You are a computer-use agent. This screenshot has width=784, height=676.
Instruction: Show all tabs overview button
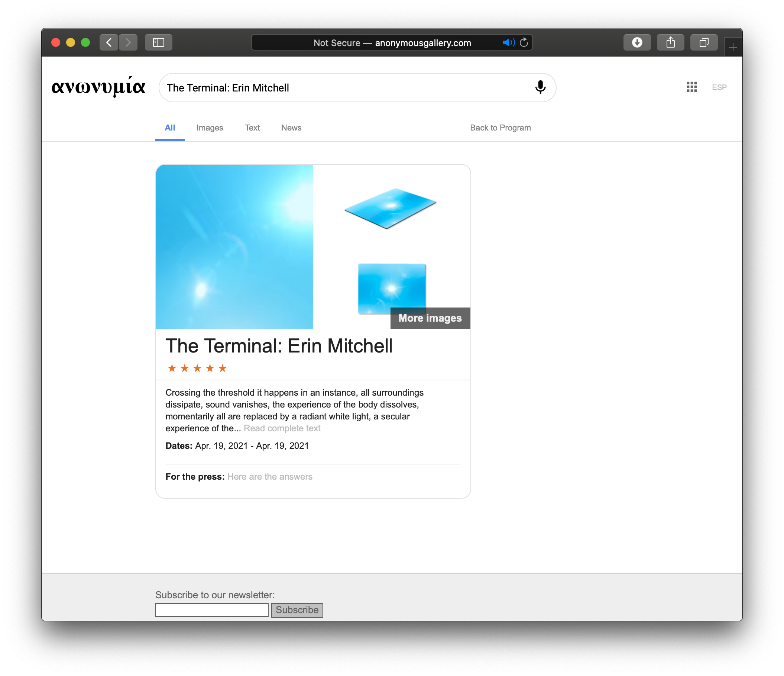pyautogui.click(x=704, y=42)
